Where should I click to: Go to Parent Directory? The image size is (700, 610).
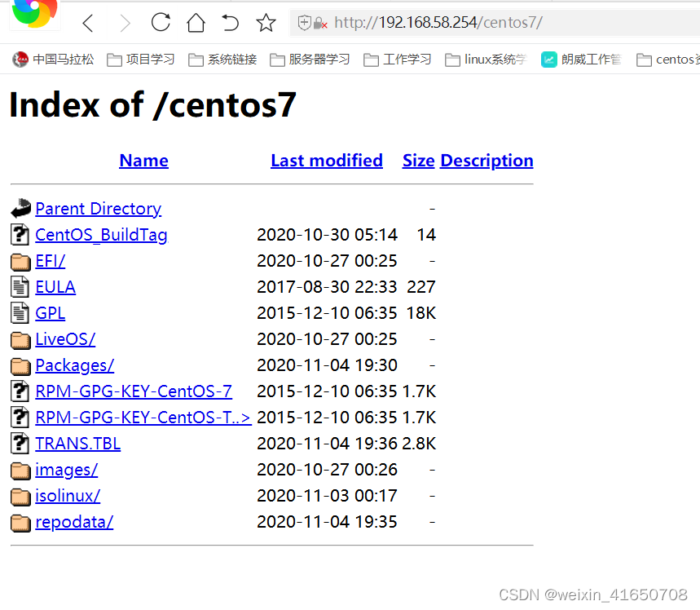(98, 209)
